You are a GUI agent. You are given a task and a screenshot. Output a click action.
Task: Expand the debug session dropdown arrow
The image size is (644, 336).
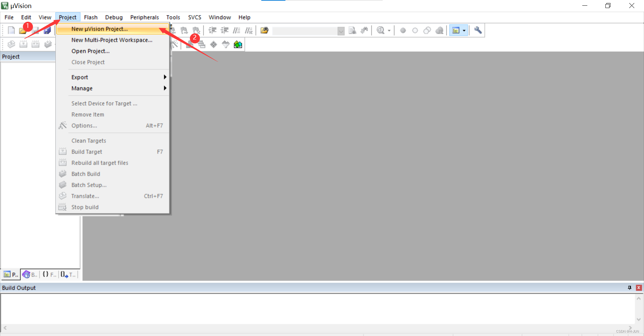pyautogui.click(x=389, y=31)
